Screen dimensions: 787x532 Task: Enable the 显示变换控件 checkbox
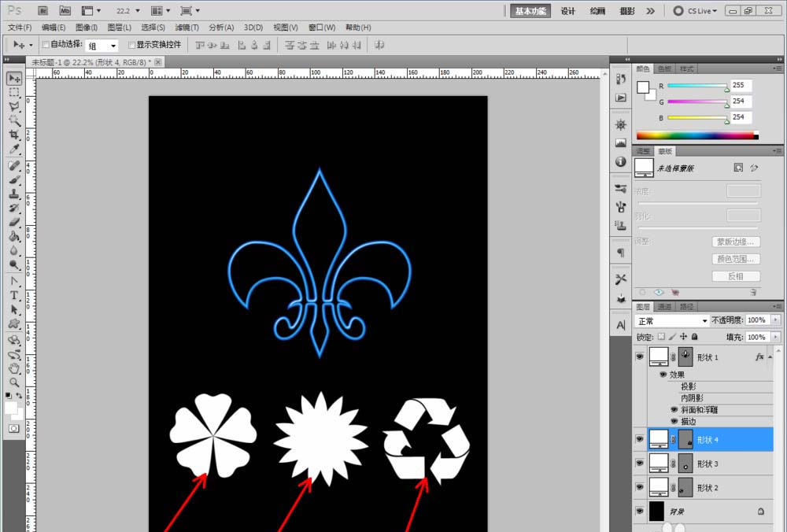[131, 46]
